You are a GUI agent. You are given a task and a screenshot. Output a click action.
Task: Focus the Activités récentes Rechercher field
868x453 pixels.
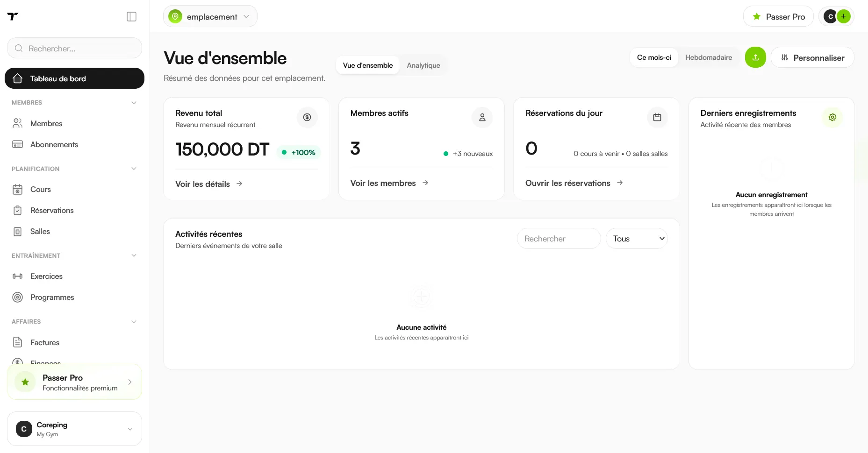click(559, 239)
